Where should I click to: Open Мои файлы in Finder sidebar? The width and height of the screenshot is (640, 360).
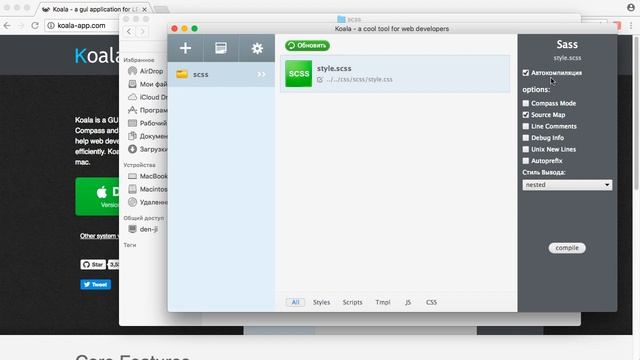147,84
